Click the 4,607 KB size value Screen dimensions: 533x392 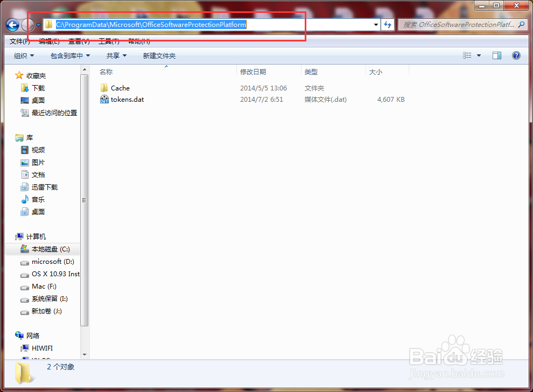click(391, 99)
